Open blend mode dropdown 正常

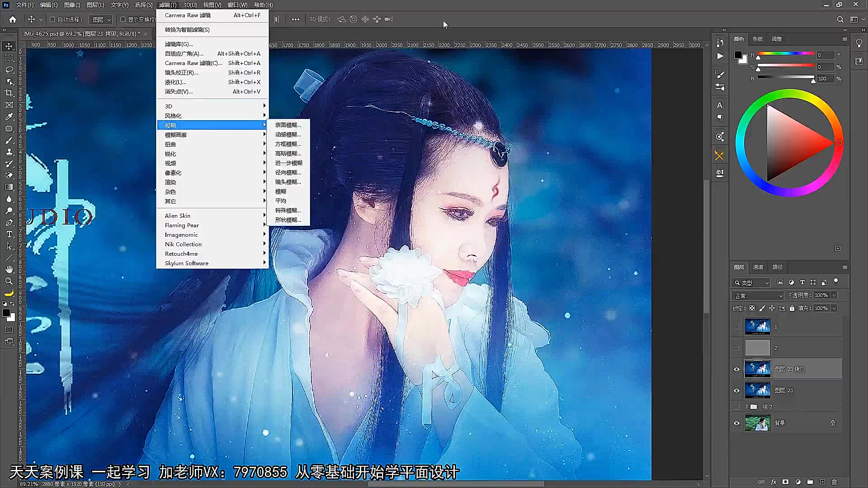[758, 296]
